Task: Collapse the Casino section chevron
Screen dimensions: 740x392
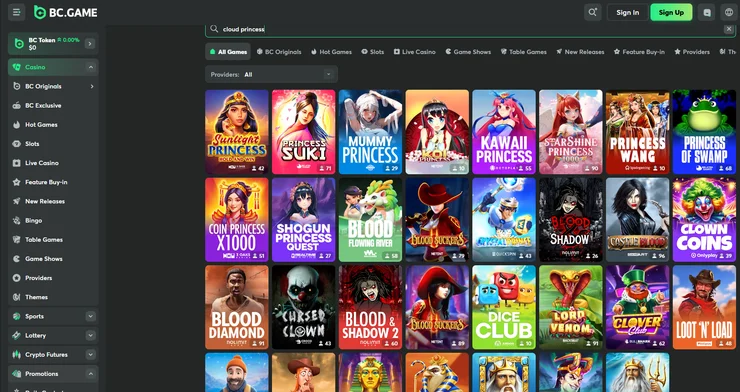Action: click(91, 67)
